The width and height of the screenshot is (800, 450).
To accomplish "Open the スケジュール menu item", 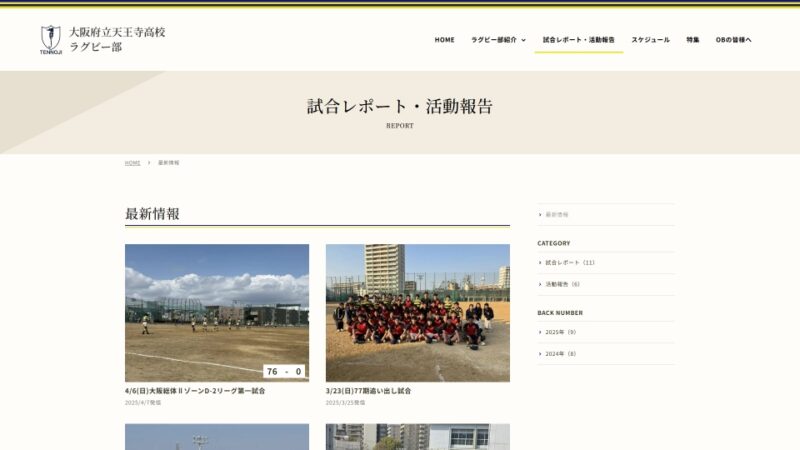I will pos(651,40).
